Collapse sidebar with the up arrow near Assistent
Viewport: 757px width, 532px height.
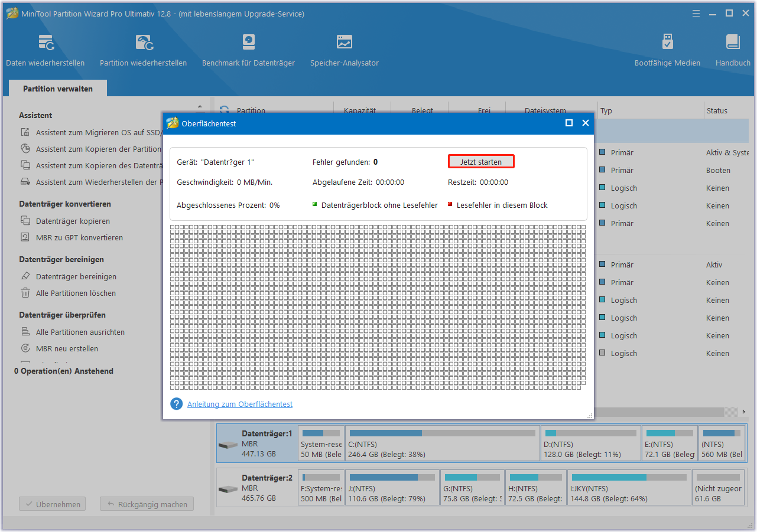click(x=200, y=107)
